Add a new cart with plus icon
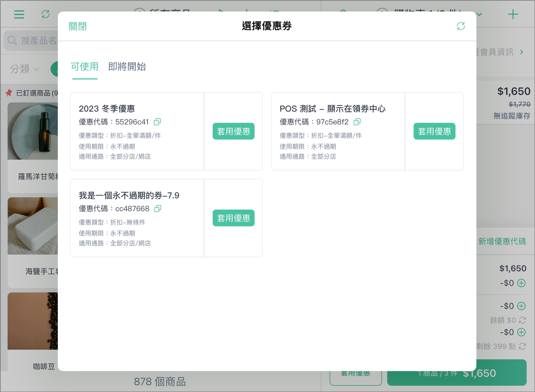 coord(513,14)
